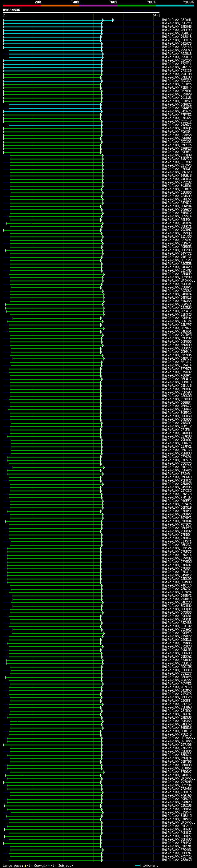Select the UniRef100_B1SC44 label
197x868 pixels.
(177, 812)
